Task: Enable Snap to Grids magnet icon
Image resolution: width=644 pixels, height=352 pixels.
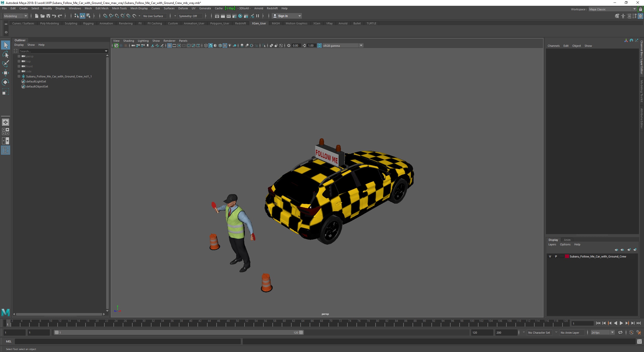Action: pyautogui.click(x=105, y=16)
